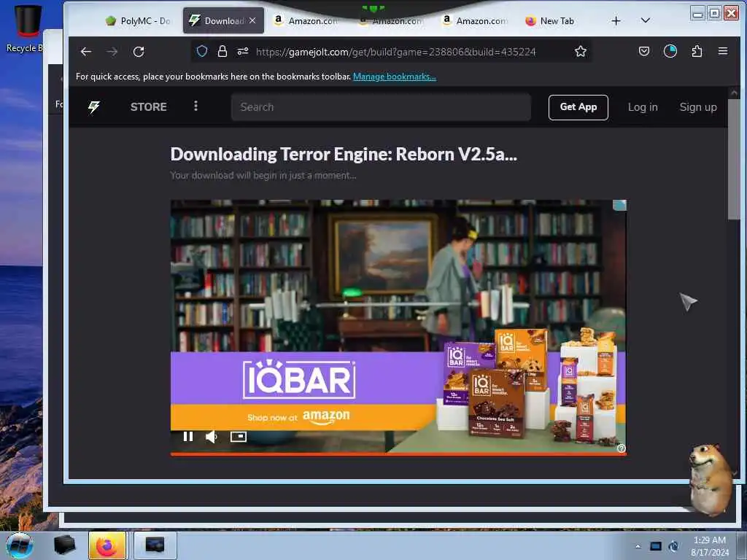Open the Firefox hamburger menu
This screenshot has height=560, width=747.
tap(723, 52)
